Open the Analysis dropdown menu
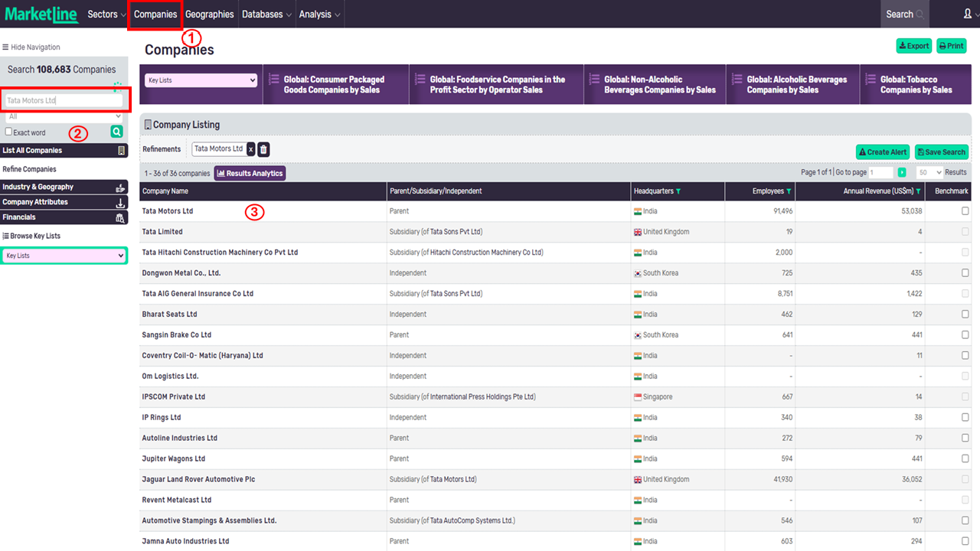The width and height of the screenshot is (980, 551). [x=319, y=14]
